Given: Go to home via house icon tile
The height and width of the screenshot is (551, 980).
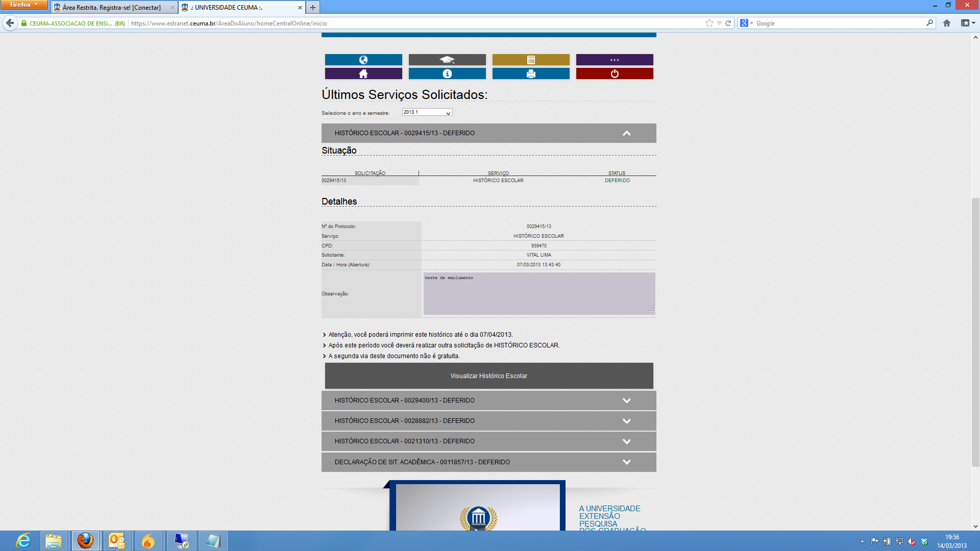Looking at the screenshot, I should click(x=363, y=73).
